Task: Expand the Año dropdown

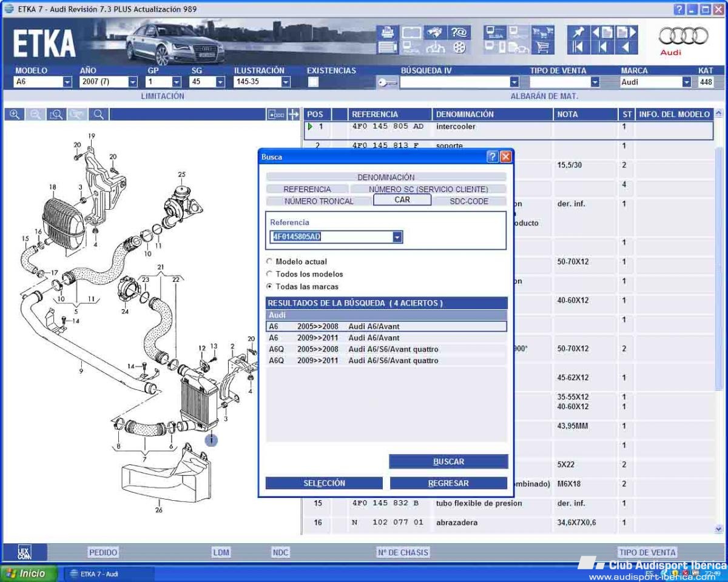Action: [x=133, y=82]
